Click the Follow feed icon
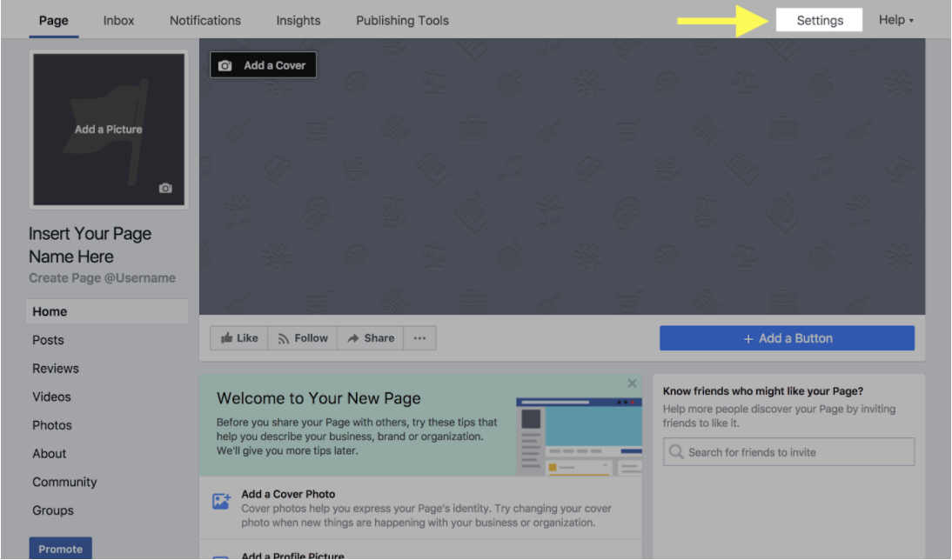This screenshot has width=952, height=560. [x=283, y=338]
